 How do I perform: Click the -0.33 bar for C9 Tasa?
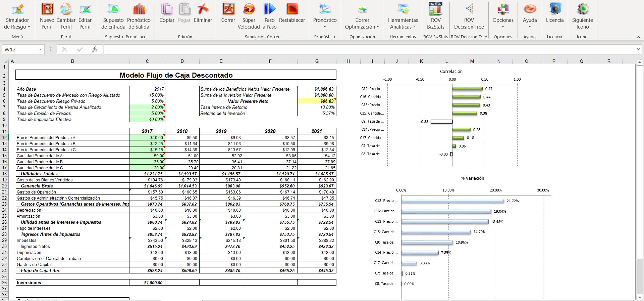point(441,122)
